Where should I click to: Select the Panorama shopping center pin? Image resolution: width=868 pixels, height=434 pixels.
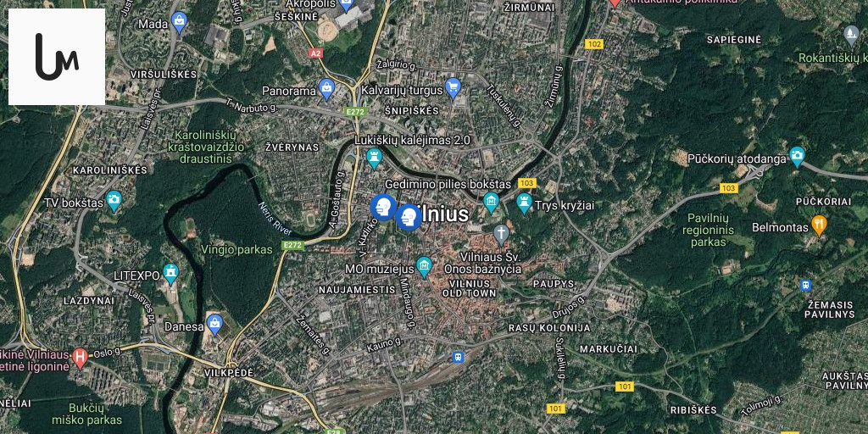[326, 89]
